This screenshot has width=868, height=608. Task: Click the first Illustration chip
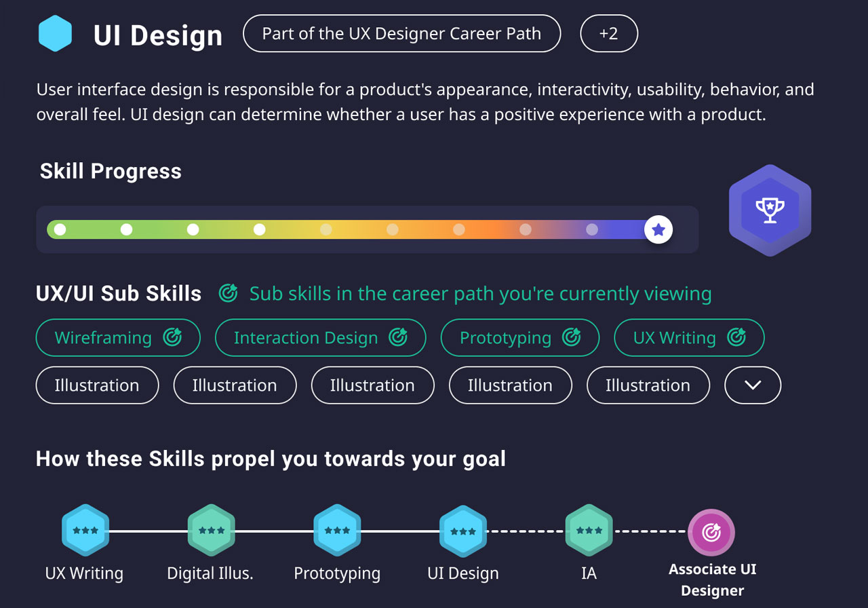(97, 385)
